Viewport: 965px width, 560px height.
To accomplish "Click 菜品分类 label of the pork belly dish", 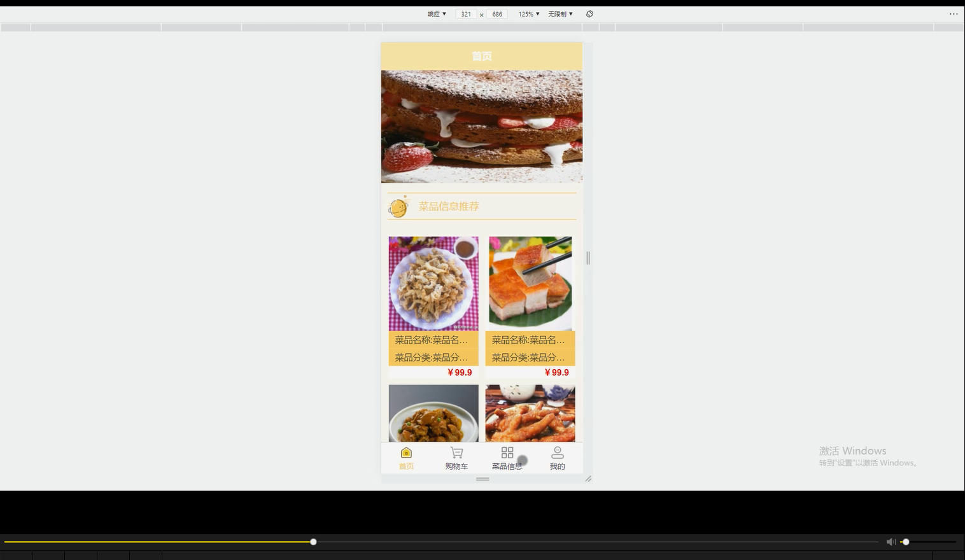I will click(528, 358).
